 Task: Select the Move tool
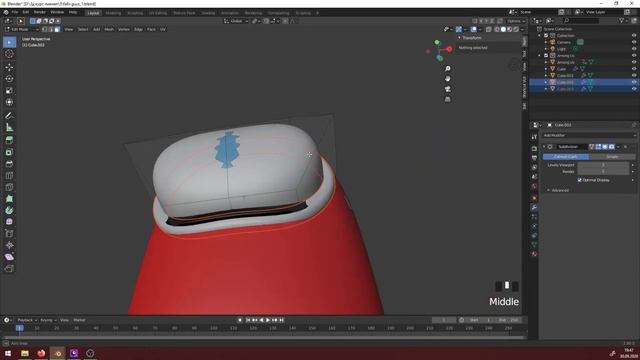9,67
